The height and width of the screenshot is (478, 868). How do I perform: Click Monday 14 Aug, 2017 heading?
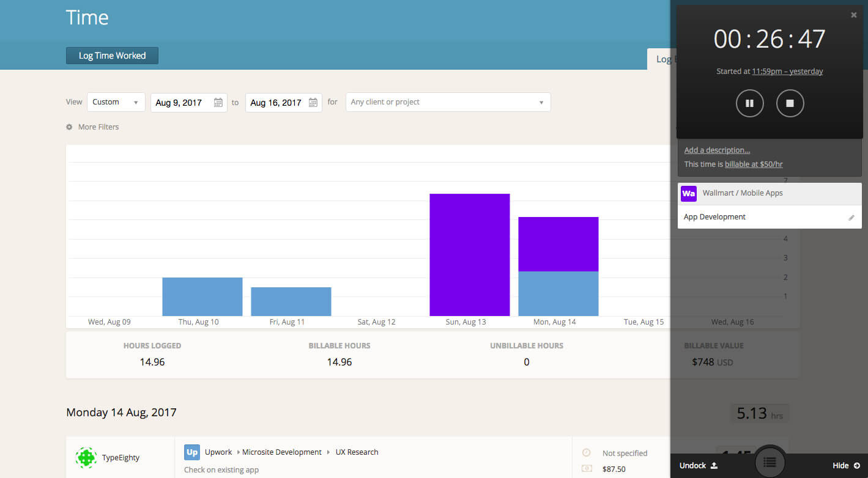(x=121, y=413)
